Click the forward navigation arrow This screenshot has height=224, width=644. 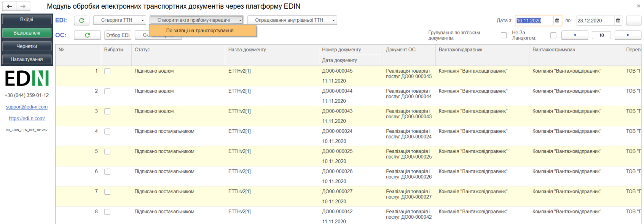click(23, 6)
